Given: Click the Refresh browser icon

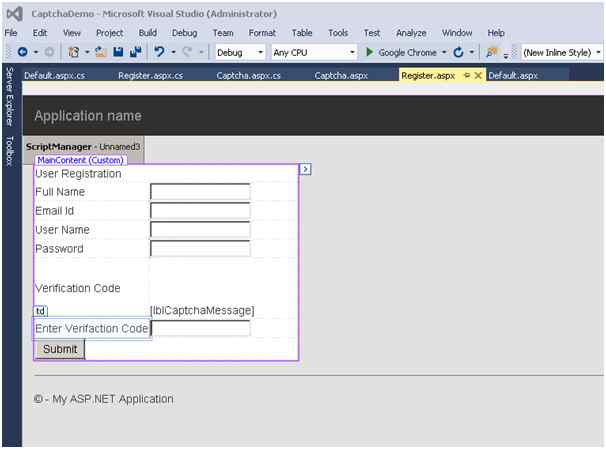Looking at the screenshot, I should (458, 52).
